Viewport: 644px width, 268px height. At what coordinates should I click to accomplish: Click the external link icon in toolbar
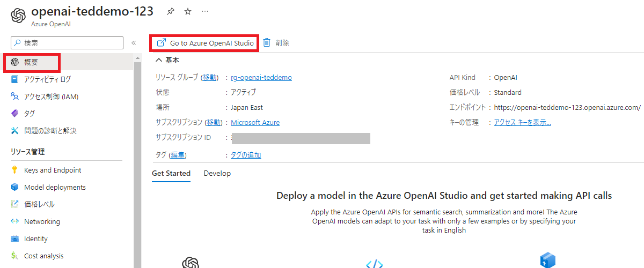click(x=161, y=42)
